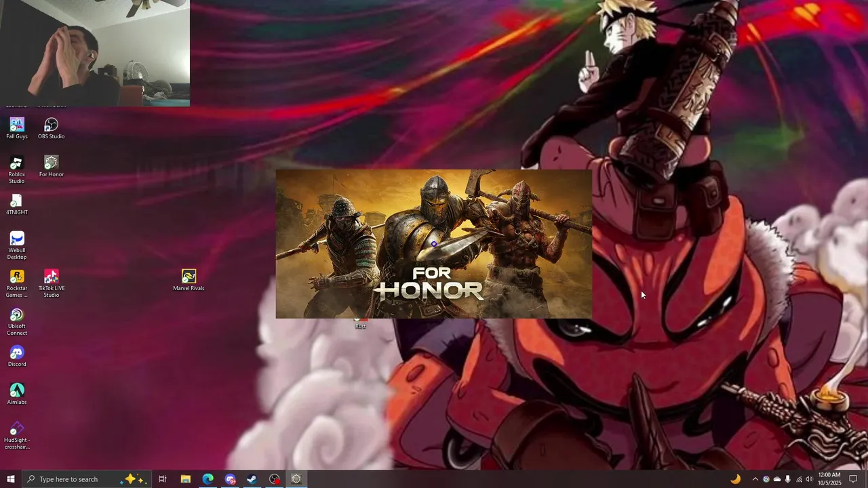868x488 pixels.
Task: Select the Discord desktop shortcut
Action: tap(17, 356)
